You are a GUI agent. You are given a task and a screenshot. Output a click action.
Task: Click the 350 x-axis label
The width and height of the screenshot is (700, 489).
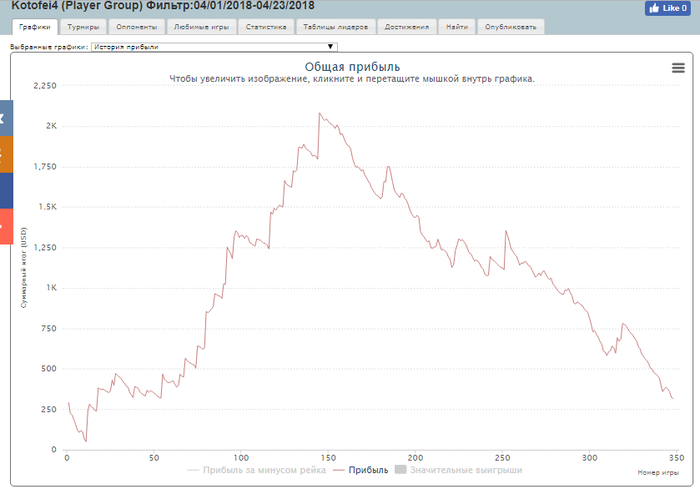676,458
